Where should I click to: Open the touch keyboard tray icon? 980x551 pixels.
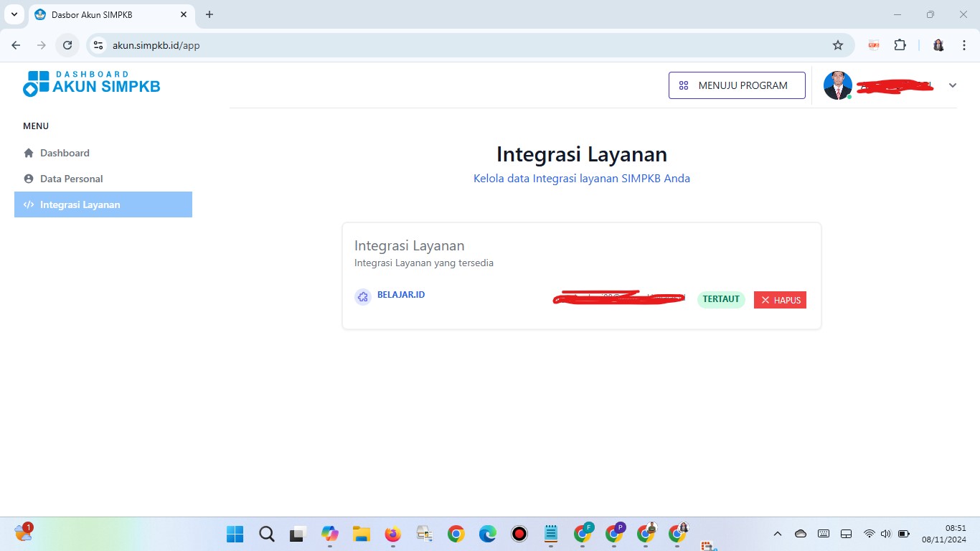[824, 534]
